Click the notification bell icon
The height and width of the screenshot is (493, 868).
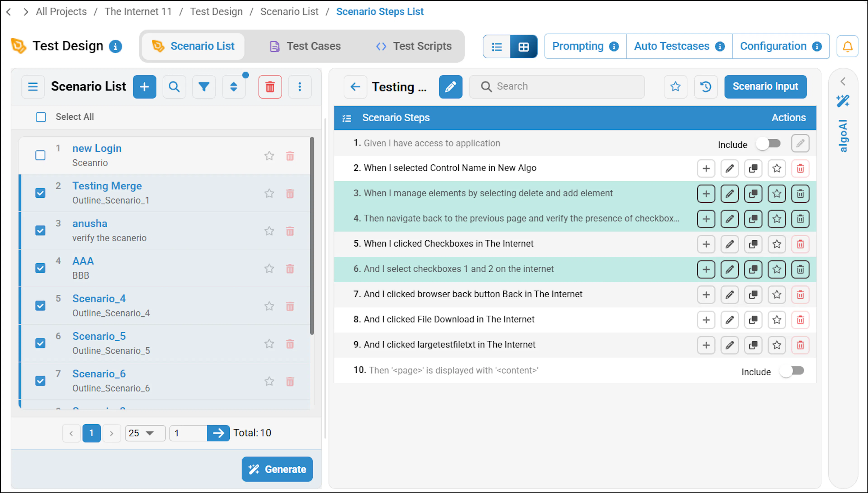tap(847, 46)
